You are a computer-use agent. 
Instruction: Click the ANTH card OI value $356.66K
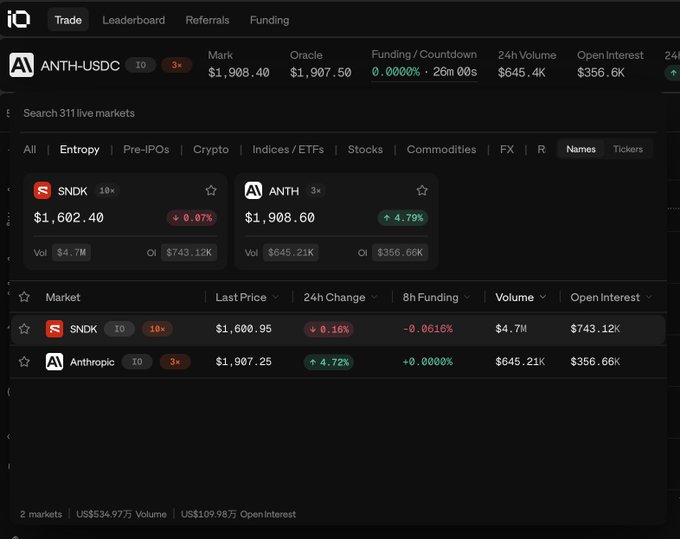tap(400, 252)
